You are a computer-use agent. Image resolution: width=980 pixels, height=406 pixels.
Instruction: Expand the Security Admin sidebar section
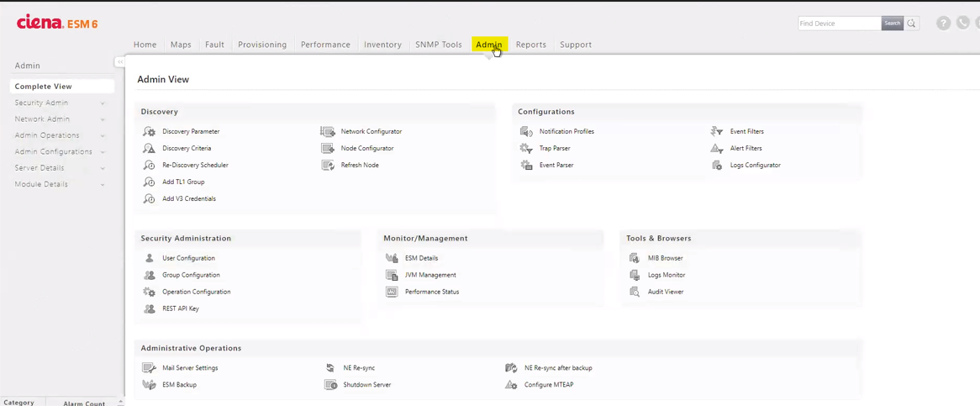point(103,103)
